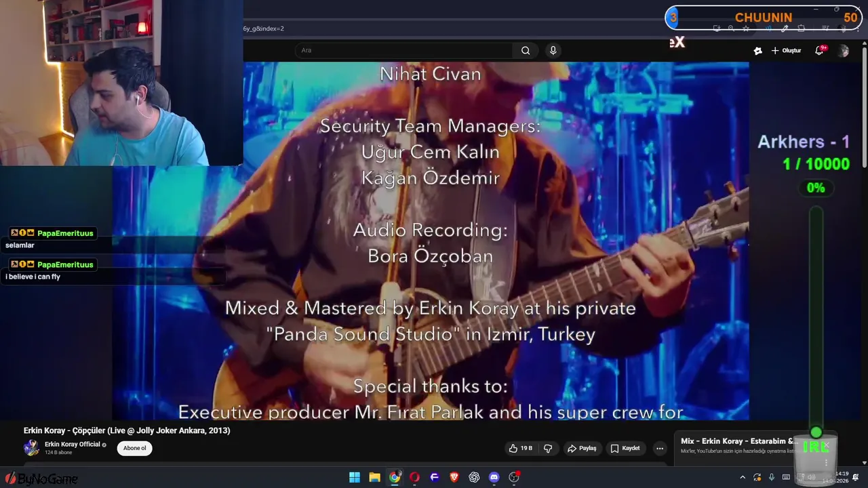Click the 'Nihat Civan' credit line
The height and width of the screenshot is (488, 868).
(x=430, y=74)
